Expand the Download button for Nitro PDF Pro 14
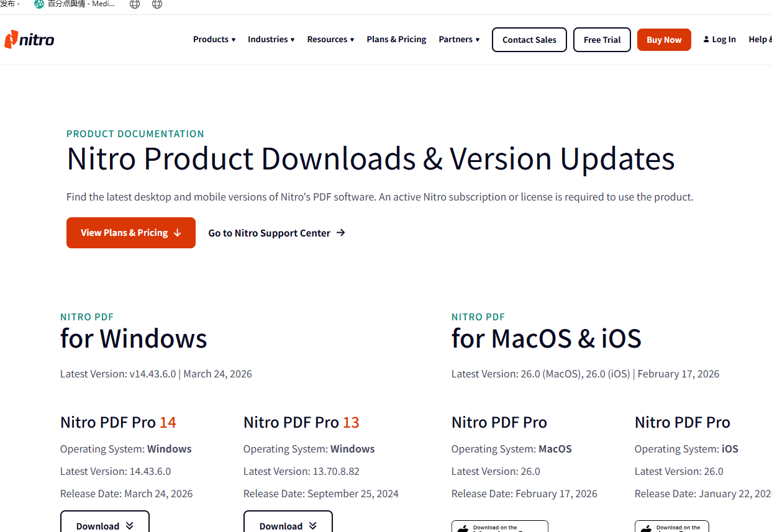The image size is (772, 532). [105, 521]
